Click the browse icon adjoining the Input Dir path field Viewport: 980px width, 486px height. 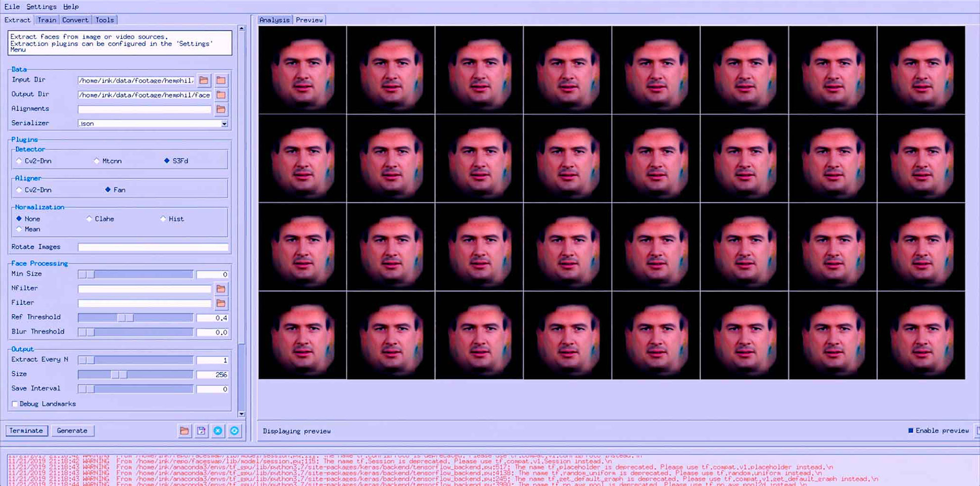(x=203, y=80)
